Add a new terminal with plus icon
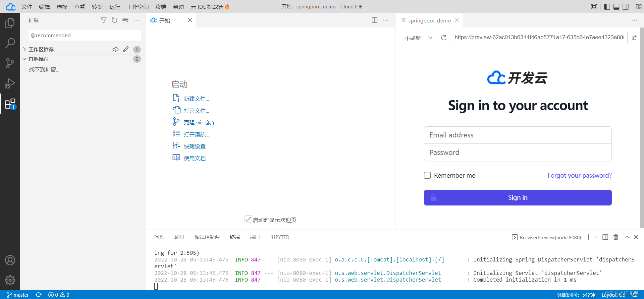Image resolution: width=644 pixels, height=299 pixels. tap(588, 237)
